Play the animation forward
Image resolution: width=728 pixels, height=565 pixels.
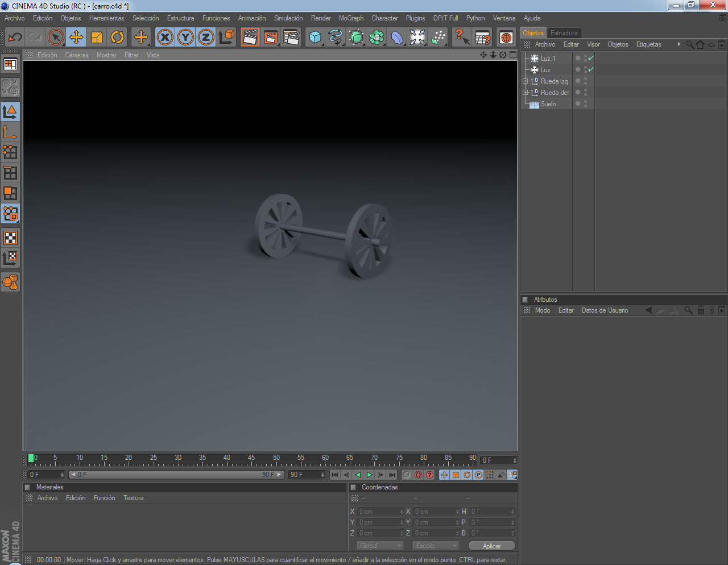coord(370,475)
